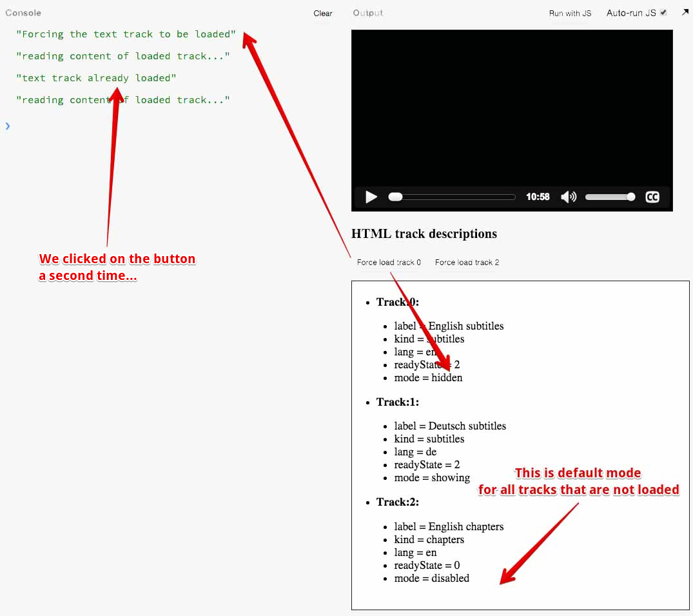Click the Force load track 2 button
693x616 pixels.
[466, 263]
